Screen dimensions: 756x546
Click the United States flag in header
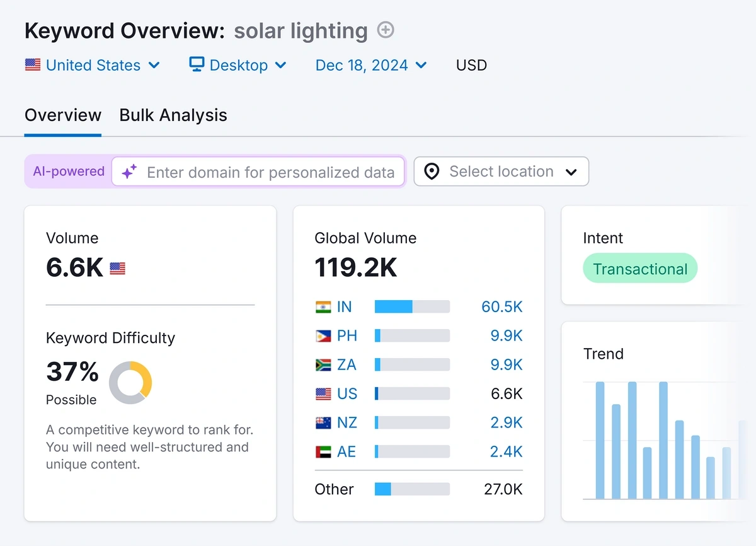(x=33, y=65)
